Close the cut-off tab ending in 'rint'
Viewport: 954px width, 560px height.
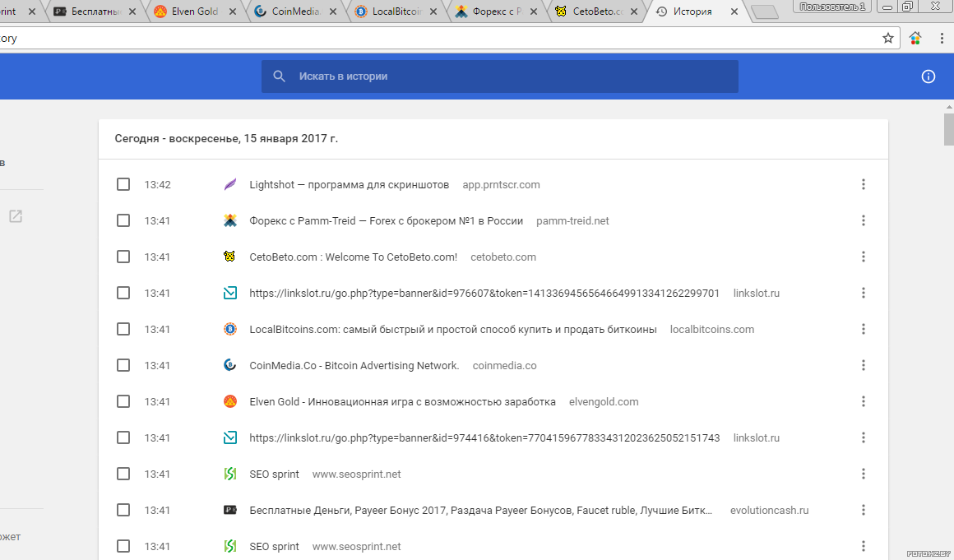(31, 12)
